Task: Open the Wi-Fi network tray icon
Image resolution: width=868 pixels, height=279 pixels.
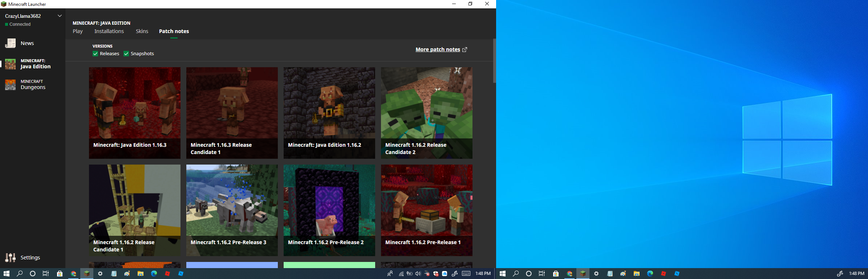Action: (401, 274)
